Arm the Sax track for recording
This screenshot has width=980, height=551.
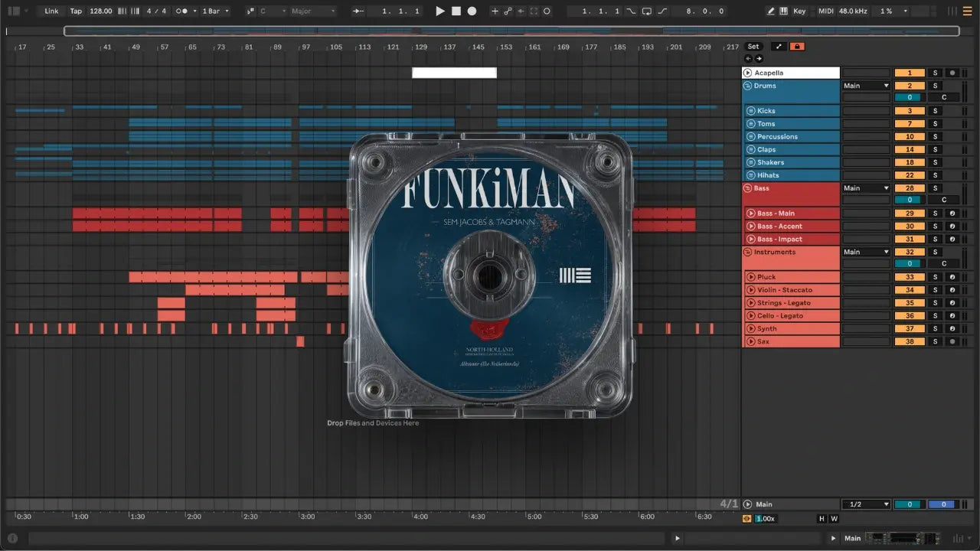[952, 341]
